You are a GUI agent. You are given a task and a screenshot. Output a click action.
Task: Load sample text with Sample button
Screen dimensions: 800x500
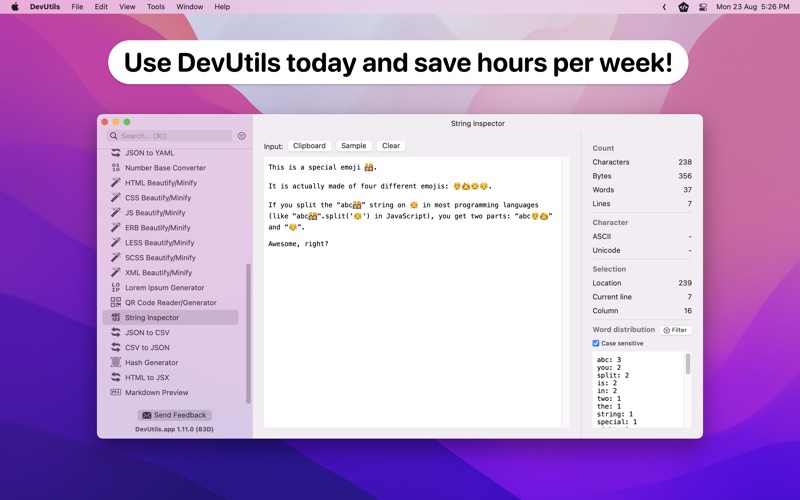pos(354,146)
